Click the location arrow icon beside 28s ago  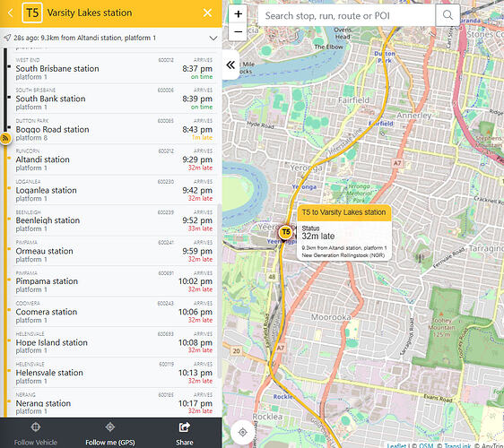pos(7,38)
